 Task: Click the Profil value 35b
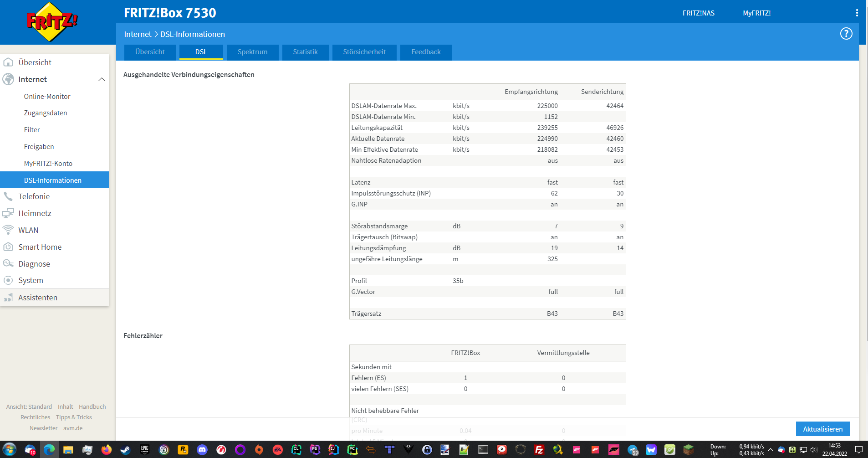click(x=458, y=281)
